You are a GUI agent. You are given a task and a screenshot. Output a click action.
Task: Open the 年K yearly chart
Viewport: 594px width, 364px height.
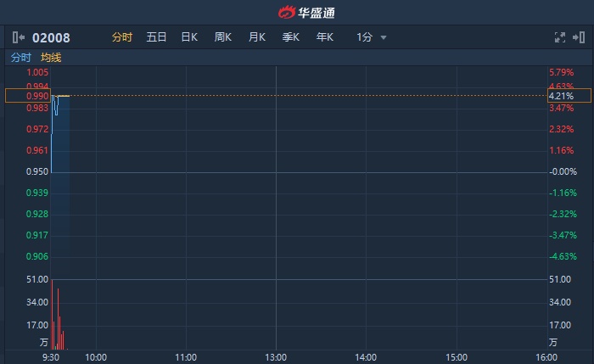pos(325,37)
